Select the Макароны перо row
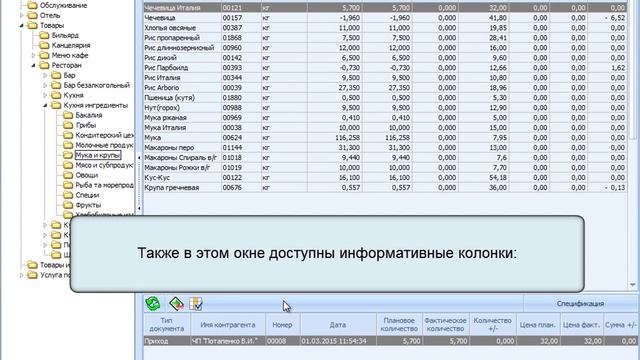The height and width of the screenshot is (360, 640). (385, 148)
